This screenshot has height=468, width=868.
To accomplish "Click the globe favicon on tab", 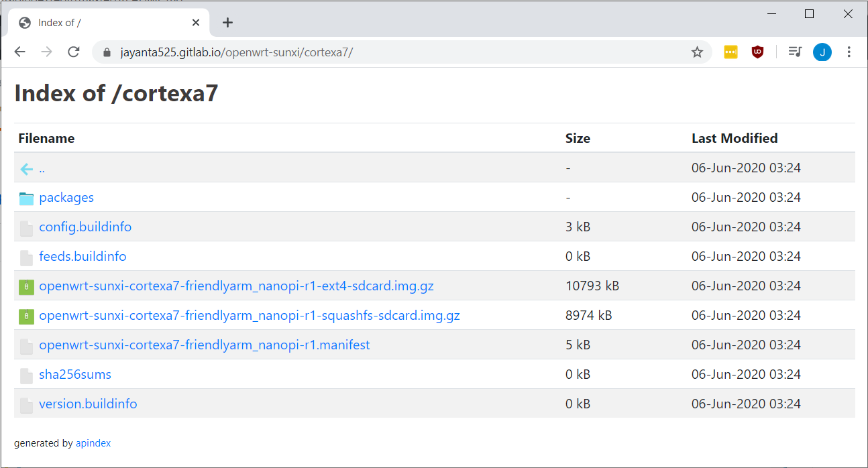I will [x=25, y=23].
